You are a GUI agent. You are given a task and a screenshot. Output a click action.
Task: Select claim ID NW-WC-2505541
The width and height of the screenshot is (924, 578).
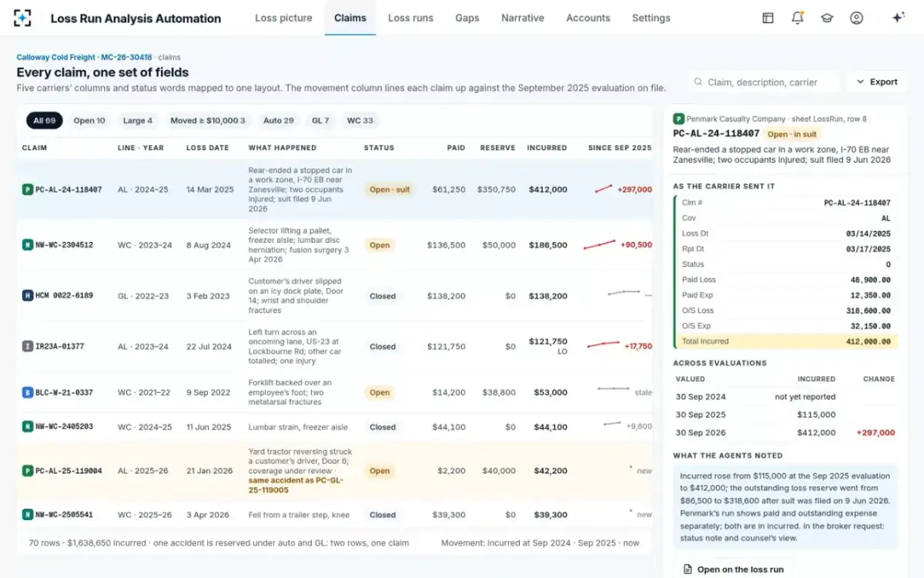pos(64,515)
